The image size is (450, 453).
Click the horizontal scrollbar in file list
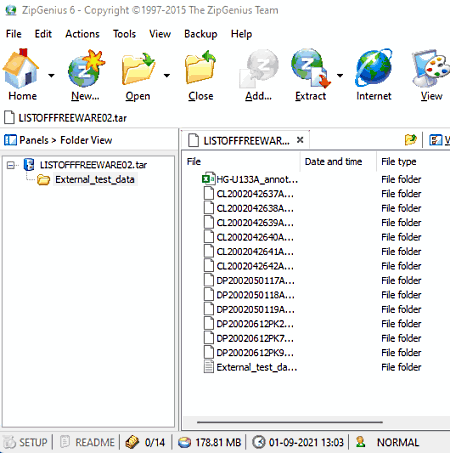pos(289,422)
